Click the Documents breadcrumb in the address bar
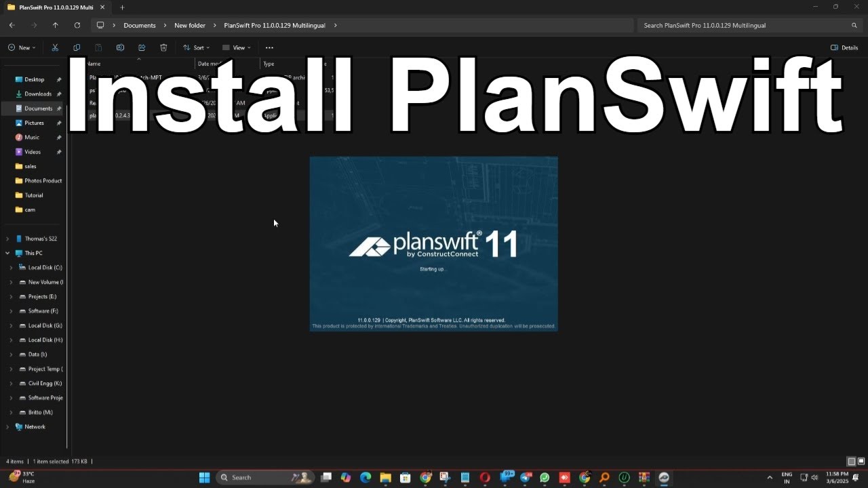This screenshot has height=488, width=868. click(140, 25)
